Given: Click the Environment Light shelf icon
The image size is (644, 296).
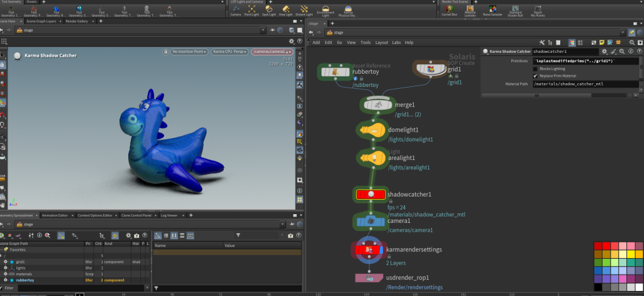Looking at the screenshot, I should pos(325,9).
